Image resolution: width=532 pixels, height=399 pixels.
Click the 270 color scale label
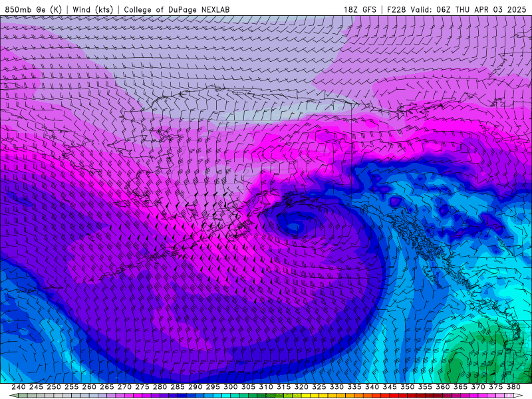point(124,387)
